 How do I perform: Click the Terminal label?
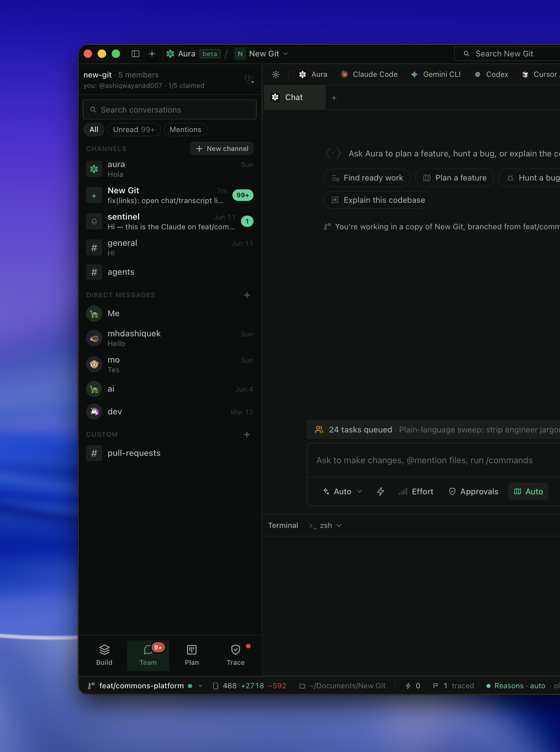tap(283, 526)
